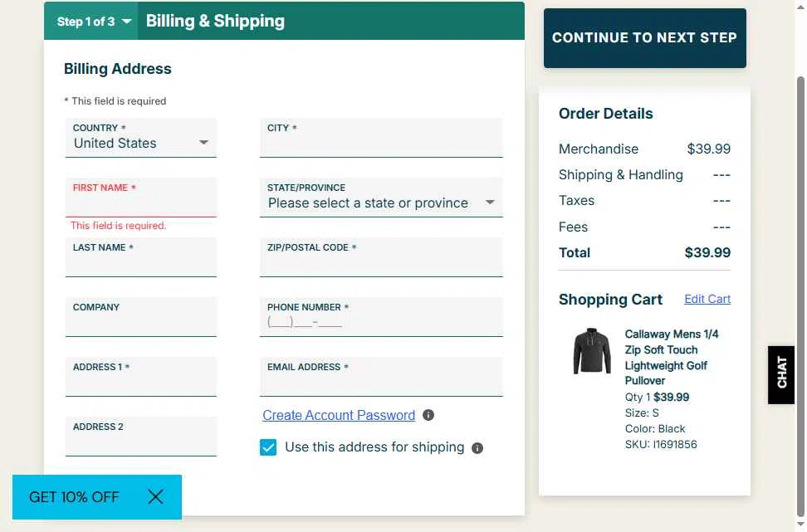Select the City input field
Viewport: 807px width, 532px height.
381,143
